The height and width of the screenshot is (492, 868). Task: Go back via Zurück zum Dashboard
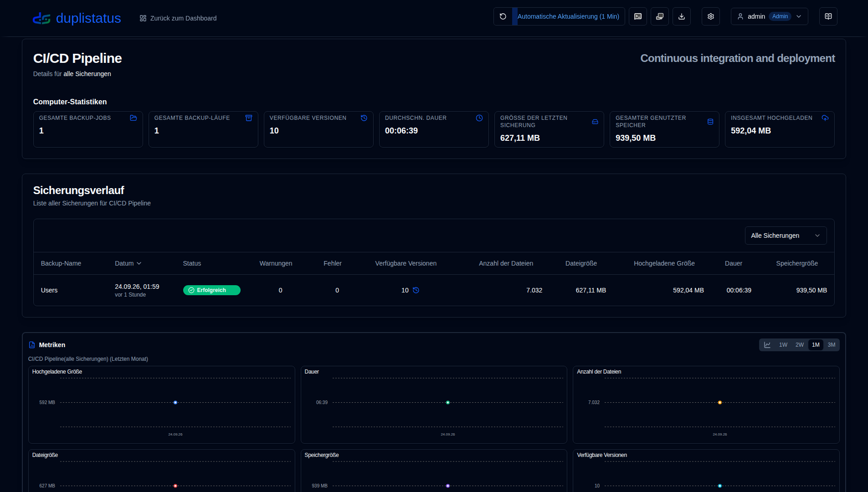click(178, 18)
